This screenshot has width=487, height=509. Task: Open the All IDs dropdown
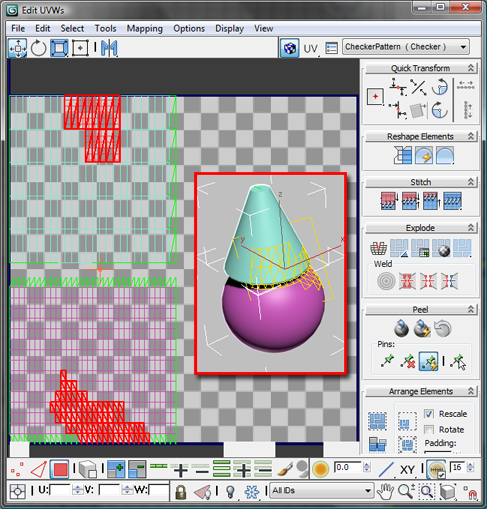click(321, 490)
